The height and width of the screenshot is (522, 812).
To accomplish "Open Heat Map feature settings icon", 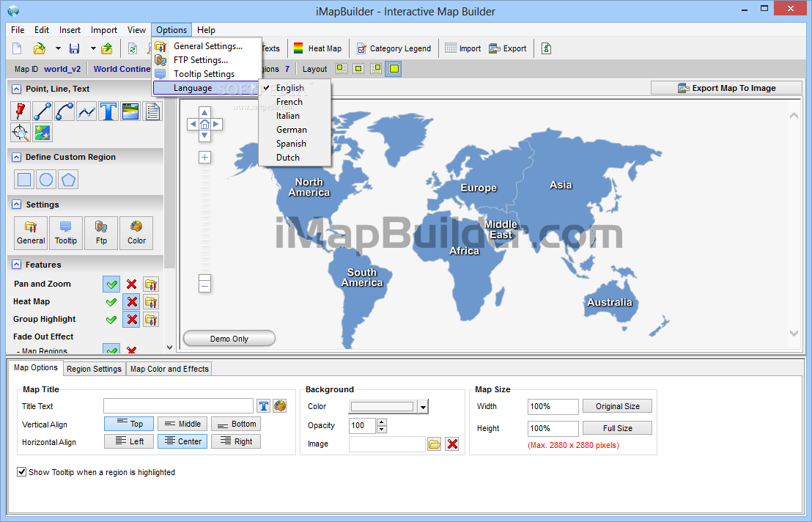I will 151,302.
